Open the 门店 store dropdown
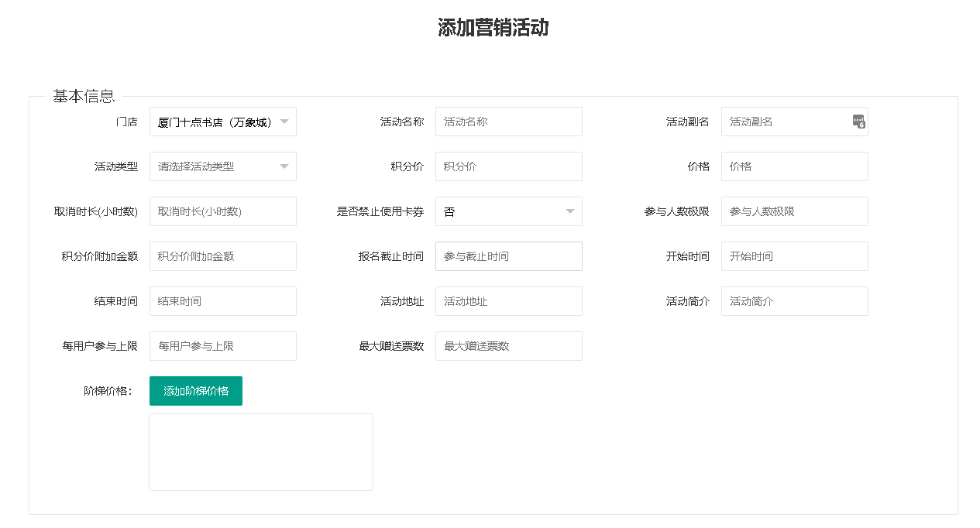Screen dimensions: 980x528 pos(222,122)
